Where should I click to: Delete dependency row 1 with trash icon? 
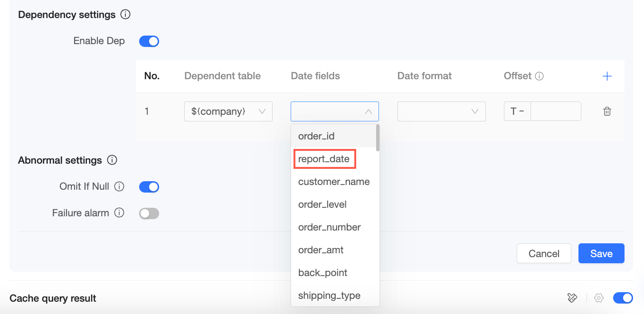607,111
